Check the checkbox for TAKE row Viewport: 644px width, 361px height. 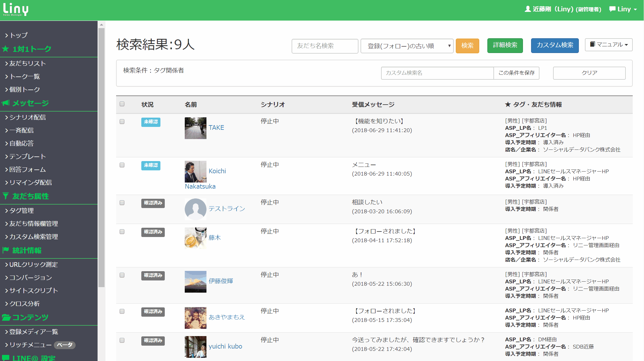122,121
